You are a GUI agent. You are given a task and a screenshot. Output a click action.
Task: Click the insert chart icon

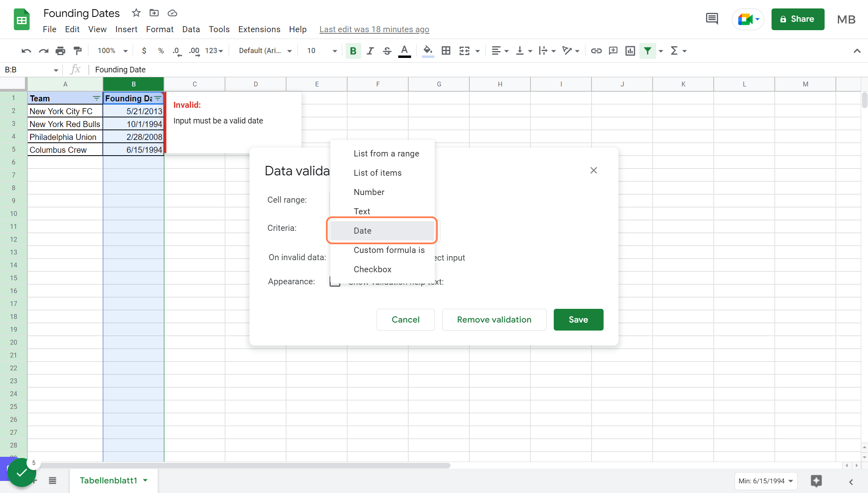630,51
